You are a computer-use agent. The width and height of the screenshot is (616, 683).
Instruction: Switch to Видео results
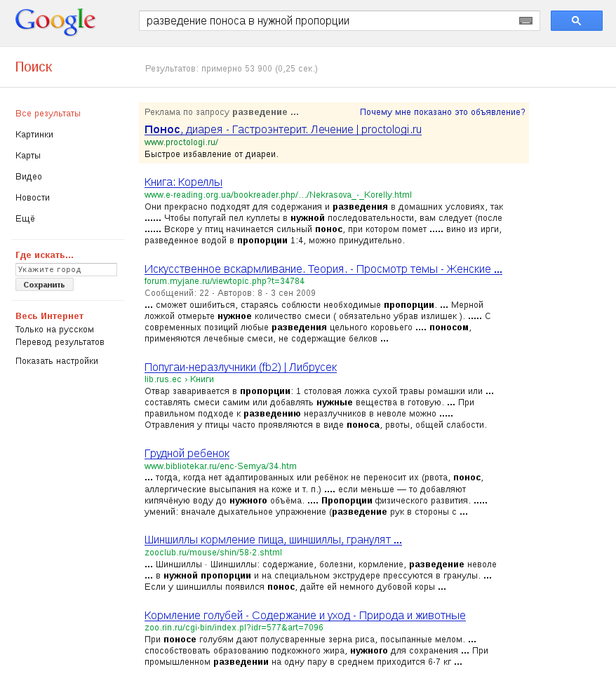coord(29,177)
